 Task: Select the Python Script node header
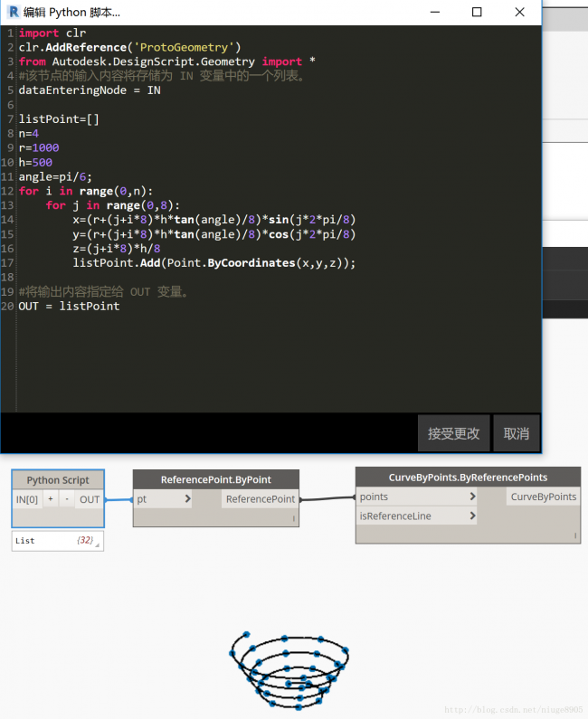click(58, 480)
